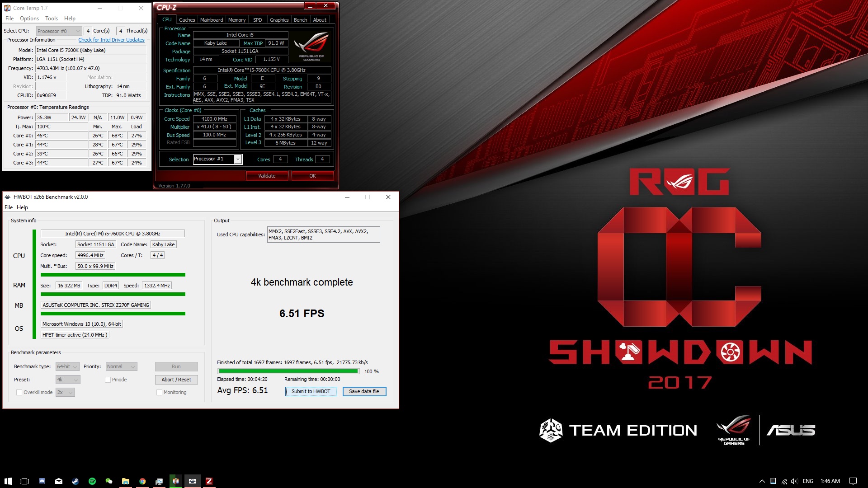Minimize the CPU-Z window
The width and height of the screenshot is (868, 488).
(310, 6)
